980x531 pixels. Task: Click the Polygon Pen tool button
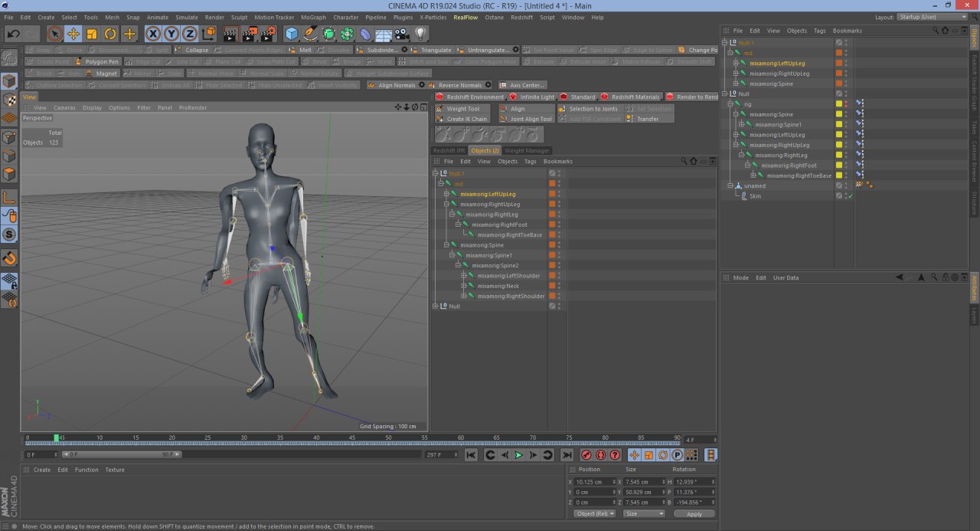(x=97, y=61)
